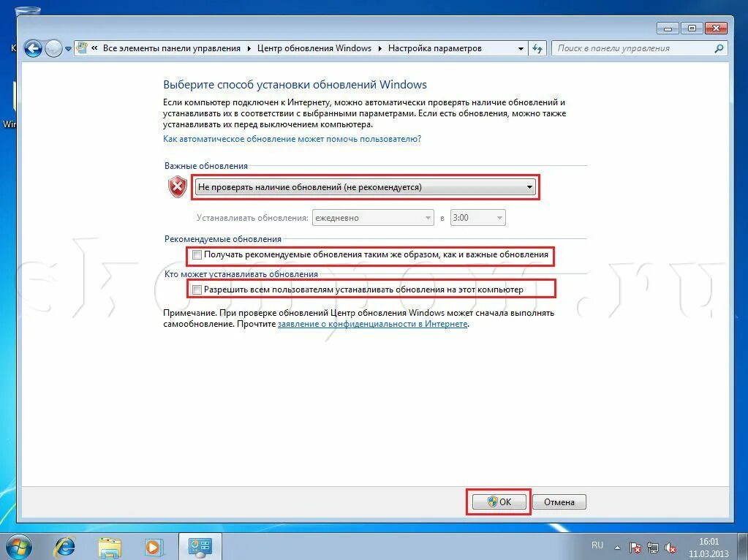
Task: Click heading "Выберите способ установки обновлений Windows"
Action: 295,84
